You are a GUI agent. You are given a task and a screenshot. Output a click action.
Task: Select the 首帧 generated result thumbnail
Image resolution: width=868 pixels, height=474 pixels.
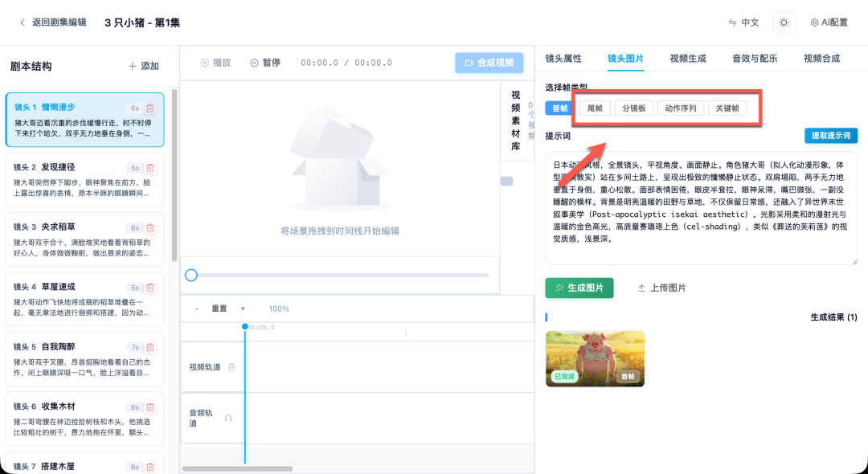[595, 358]
